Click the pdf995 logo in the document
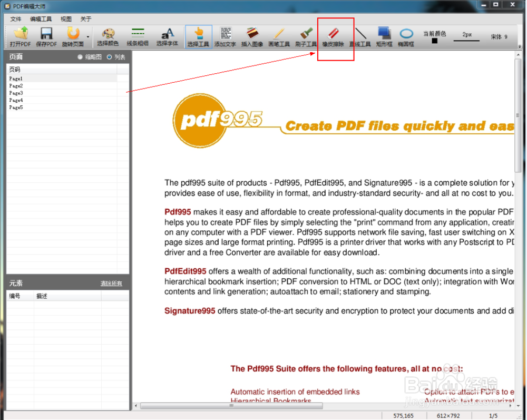Screen dimensions: 527x420 [x=218, y=120]
